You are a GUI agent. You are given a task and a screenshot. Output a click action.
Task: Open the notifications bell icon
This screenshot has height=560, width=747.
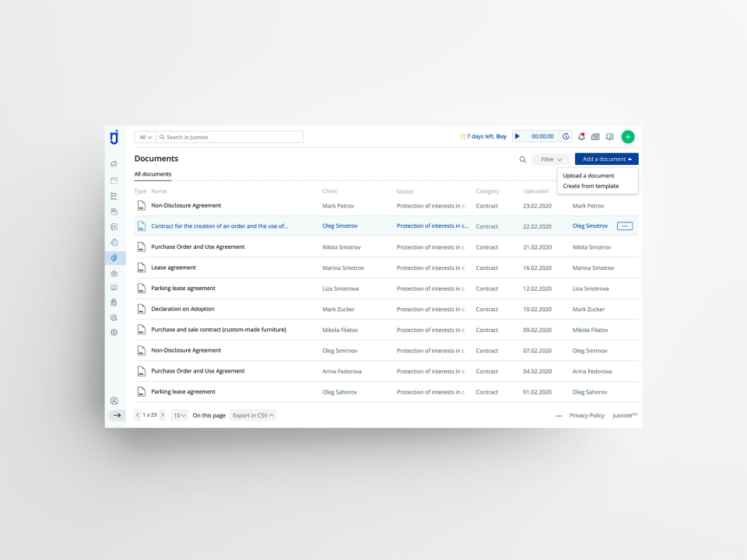pyautogui.click(x=581, y=136)
